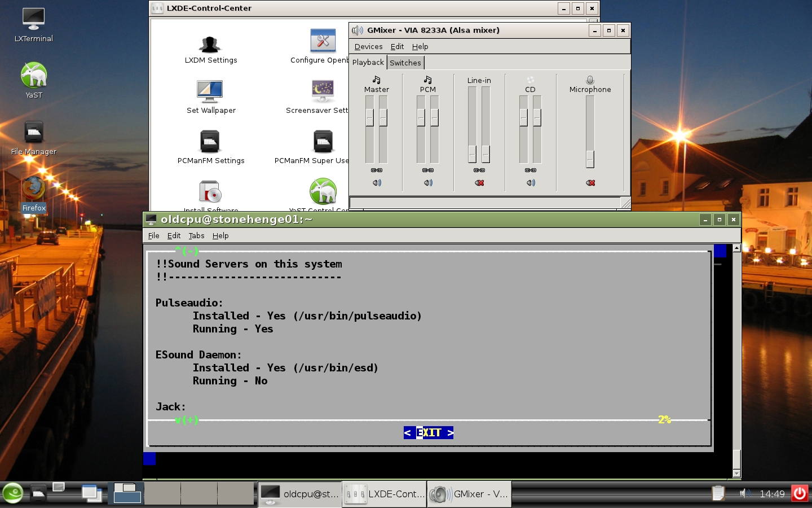
Task: Click the "ESound Daemon:" line in the terminal
Action: coord(198,354)
